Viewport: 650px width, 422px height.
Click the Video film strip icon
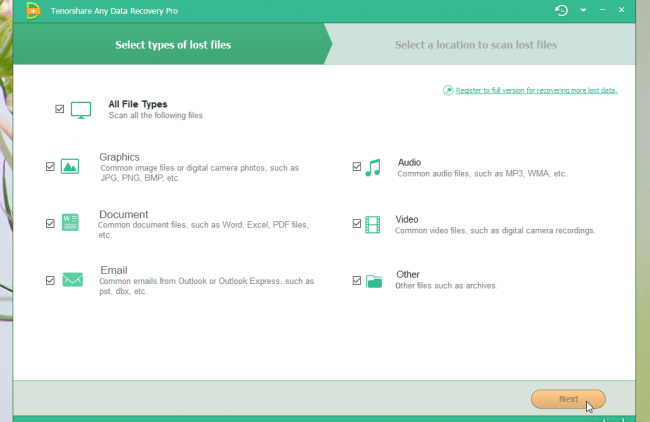coord(373,225)
